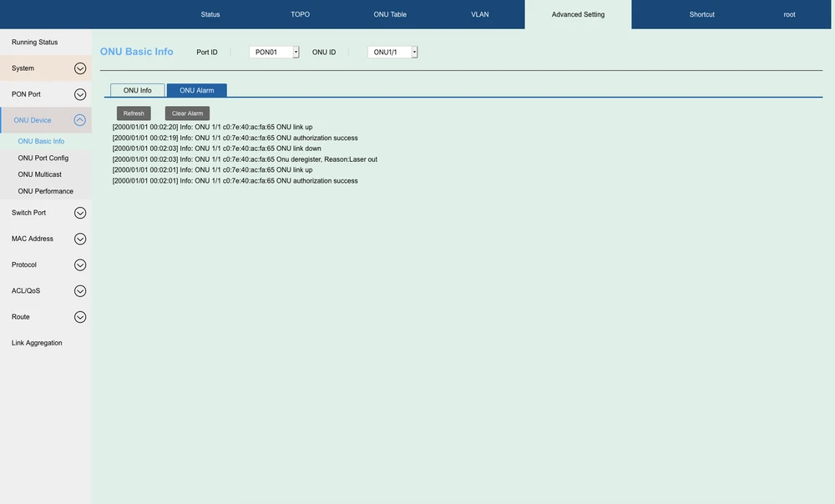Expand the MAC Address chevron icon

[80, 239]
